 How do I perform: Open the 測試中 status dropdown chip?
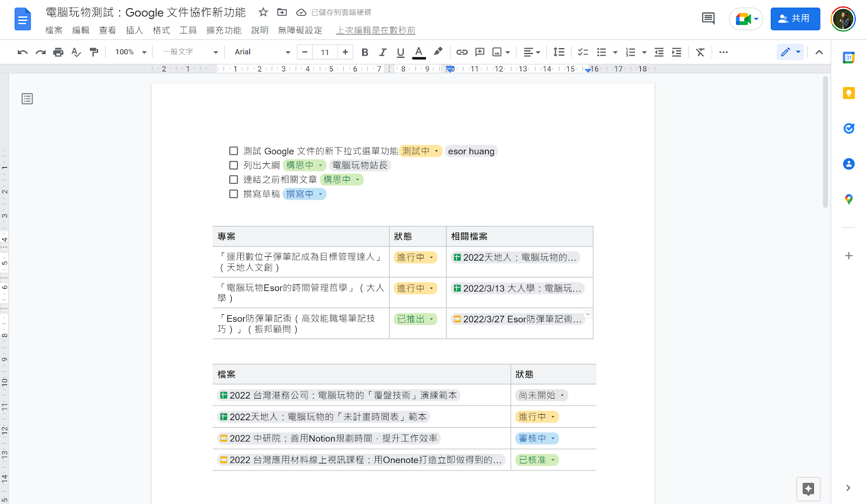tap(421, 151)
